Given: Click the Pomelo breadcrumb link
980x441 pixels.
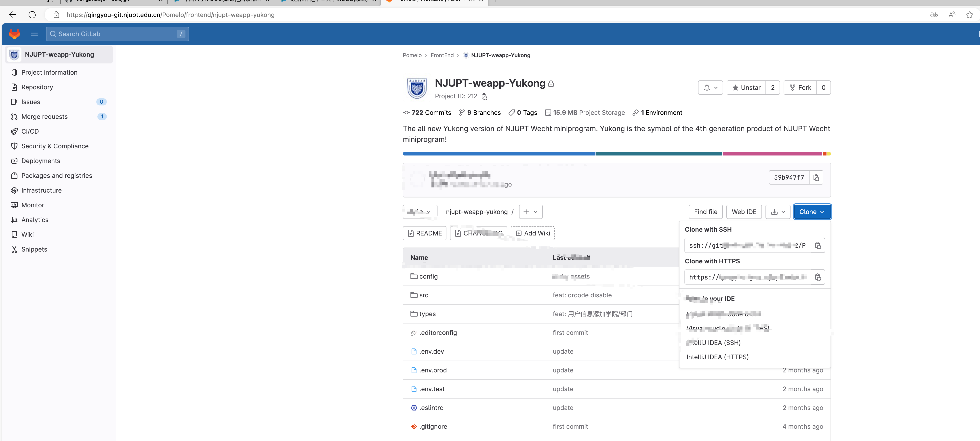Looking at the screenshot, I should (412, 55).
